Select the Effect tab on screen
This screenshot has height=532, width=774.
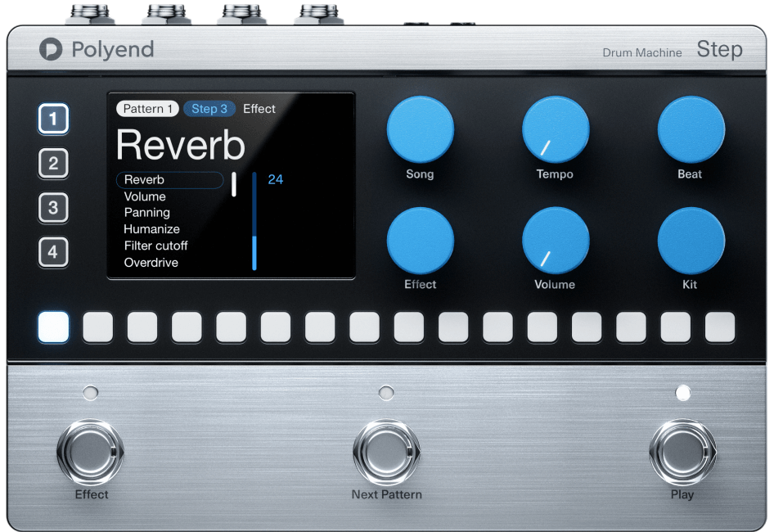pos(259,109)
